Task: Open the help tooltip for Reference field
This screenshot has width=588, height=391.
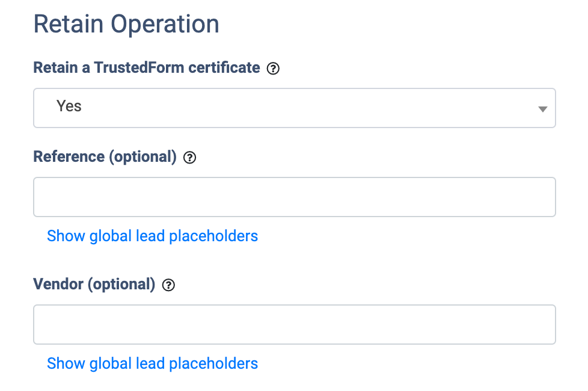Action: click(x=189, y=158)
